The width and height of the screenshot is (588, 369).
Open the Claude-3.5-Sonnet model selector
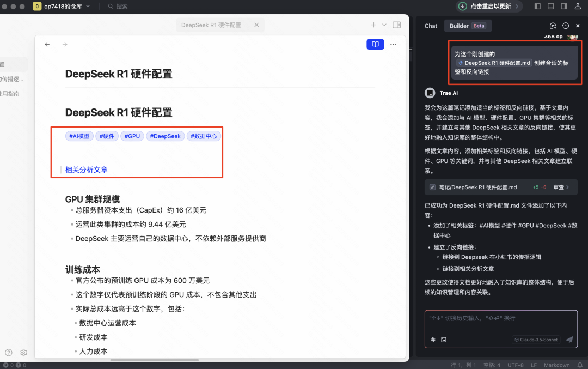pos(535,339)
